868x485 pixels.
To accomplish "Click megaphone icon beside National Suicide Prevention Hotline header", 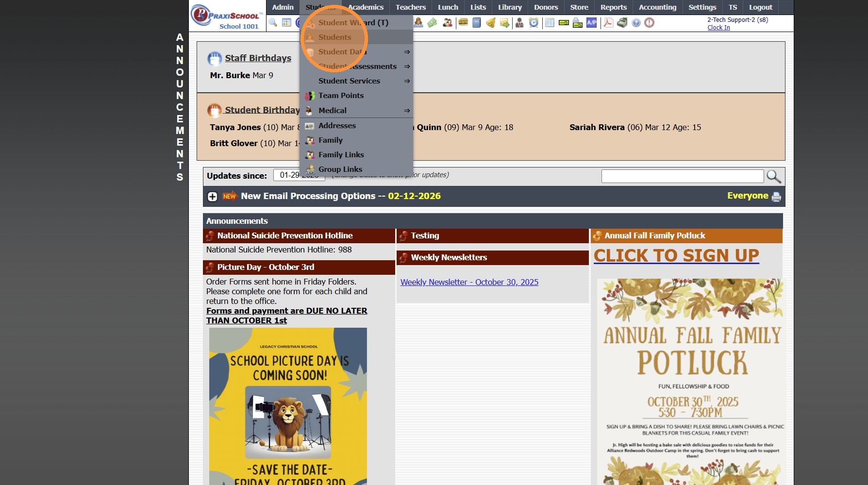I will tap(210, 236).
